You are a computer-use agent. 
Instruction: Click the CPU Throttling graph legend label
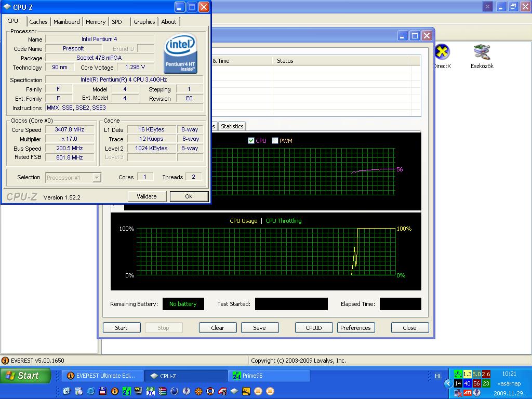point(284,221)
